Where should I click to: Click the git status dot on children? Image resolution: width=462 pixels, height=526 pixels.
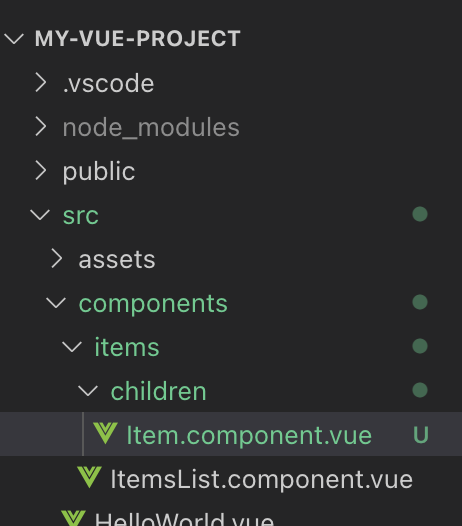coord(420,390)
